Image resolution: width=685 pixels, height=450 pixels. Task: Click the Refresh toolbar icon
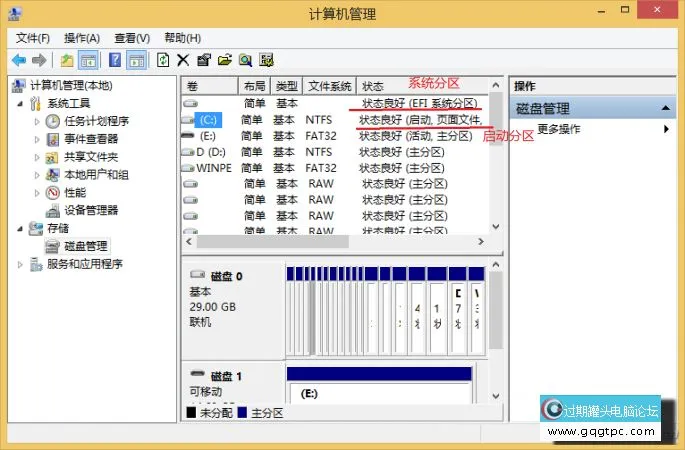[163, 60]
